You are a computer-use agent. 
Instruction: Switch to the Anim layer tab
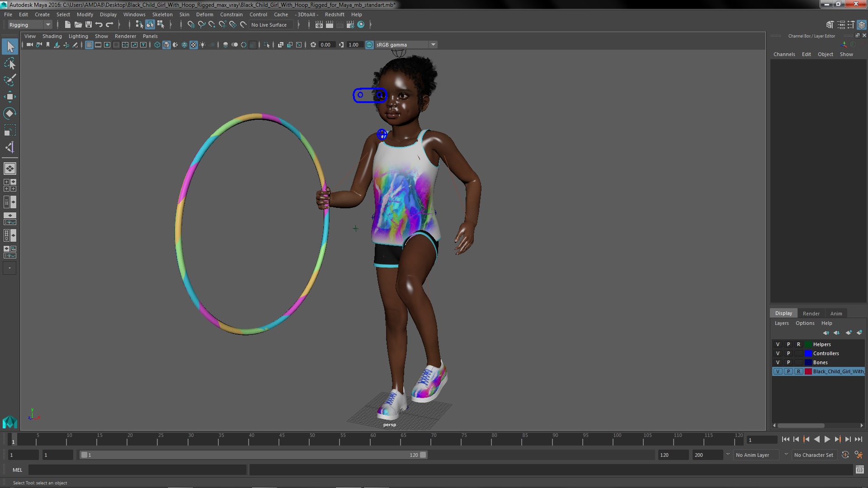pyautogui.click(x=836, y=314)
